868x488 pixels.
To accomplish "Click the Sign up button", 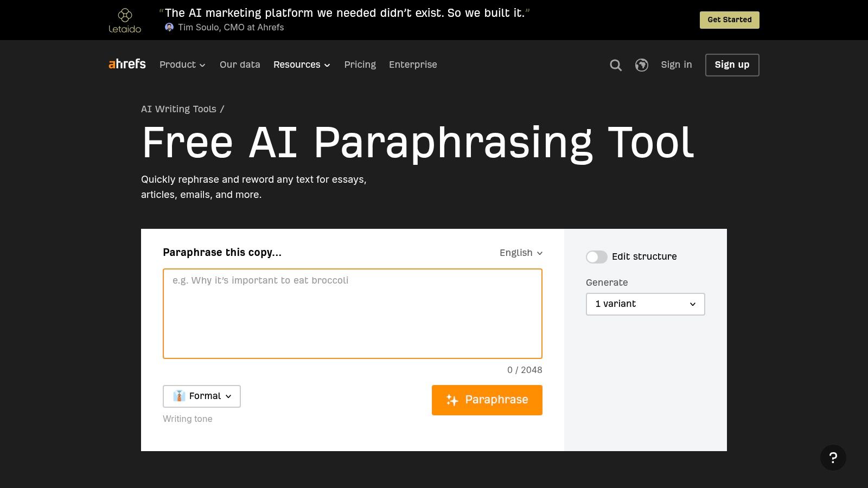I will click(x=732, y=65).
